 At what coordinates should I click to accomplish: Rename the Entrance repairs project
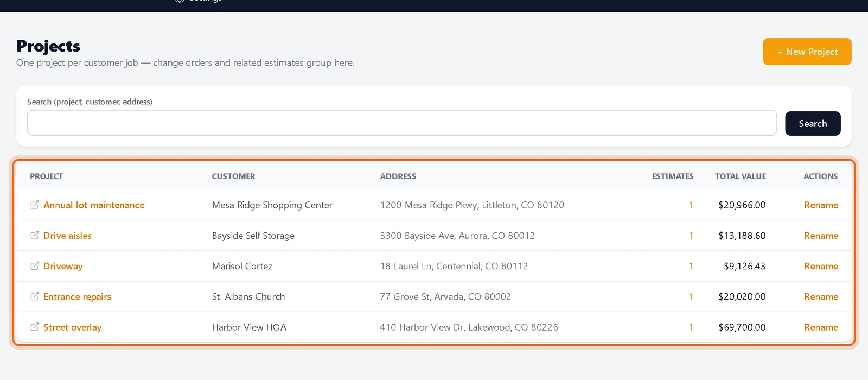[821, 297]
